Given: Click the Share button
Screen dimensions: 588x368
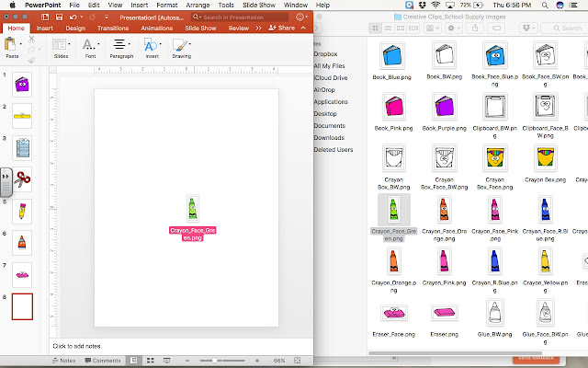Looking at the screenshot, I should point(282,29).
